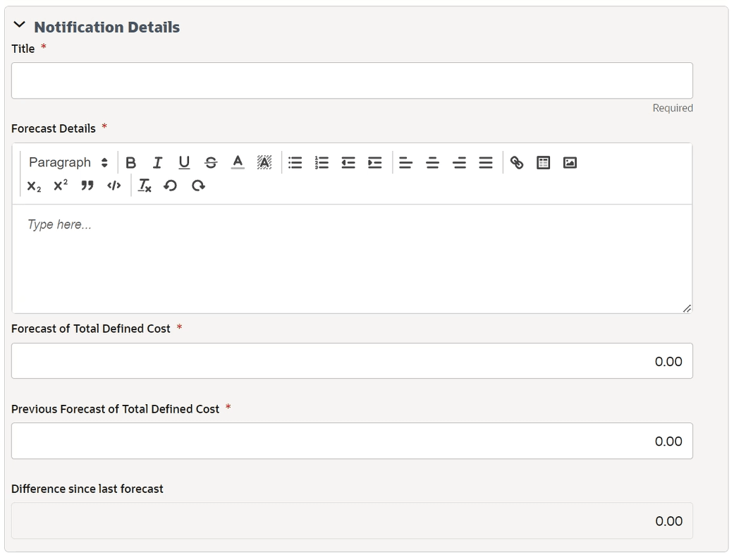Clear text formatting
This screenshot has height=560, width=734.
pos(145,185)
